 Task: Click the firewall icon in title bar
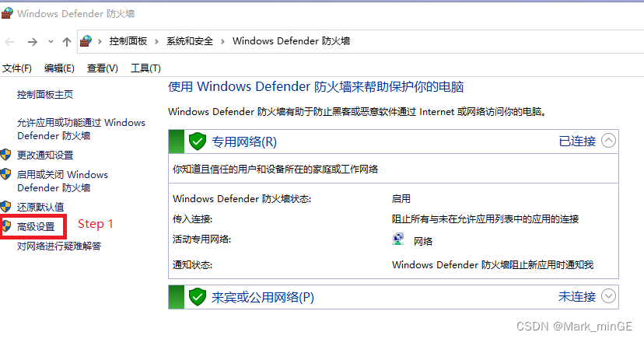coord(7,13)
